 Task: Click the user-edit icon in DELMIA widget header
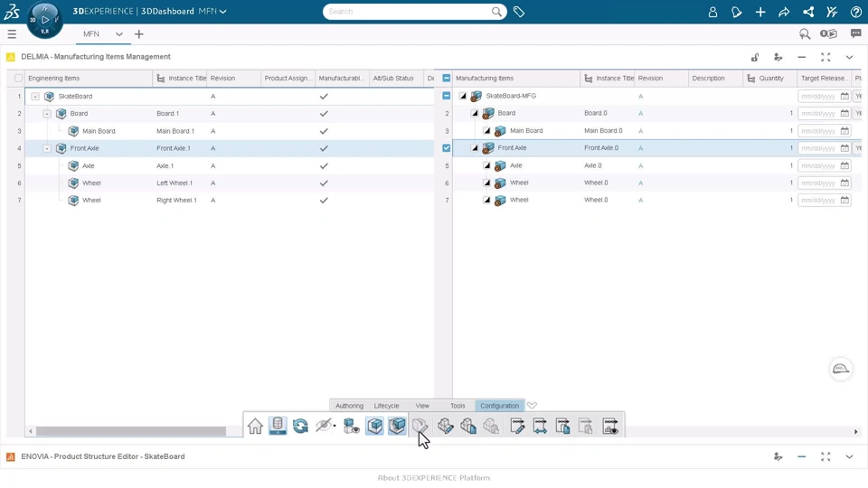coord(778,57)
